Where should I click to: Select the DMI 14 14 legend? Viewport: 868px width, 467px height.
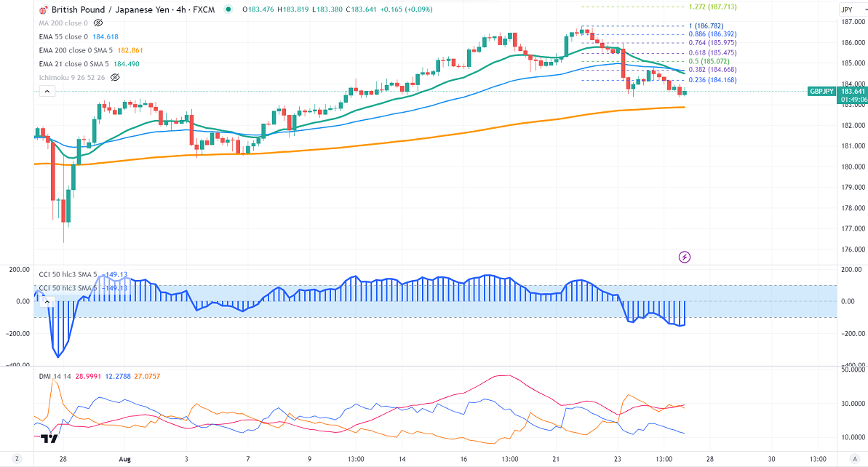tap(55, 376)
